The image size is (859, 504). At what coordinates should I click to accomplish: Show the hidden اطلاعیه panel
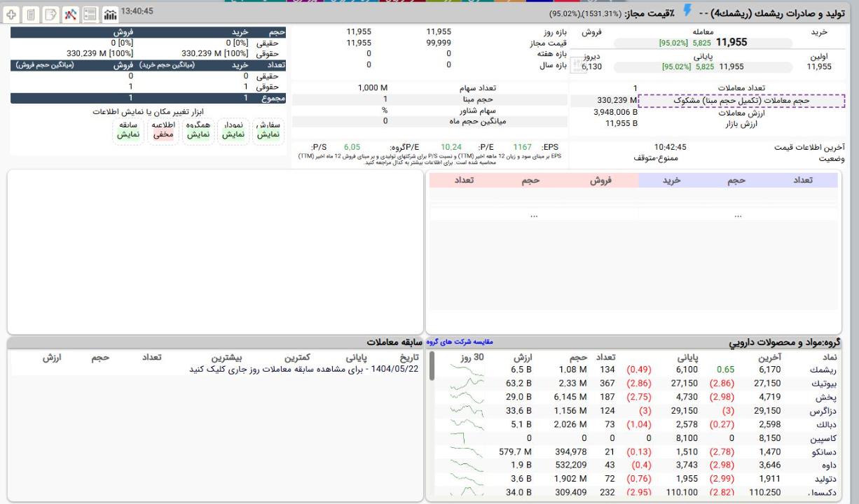(x=164, y=129)
